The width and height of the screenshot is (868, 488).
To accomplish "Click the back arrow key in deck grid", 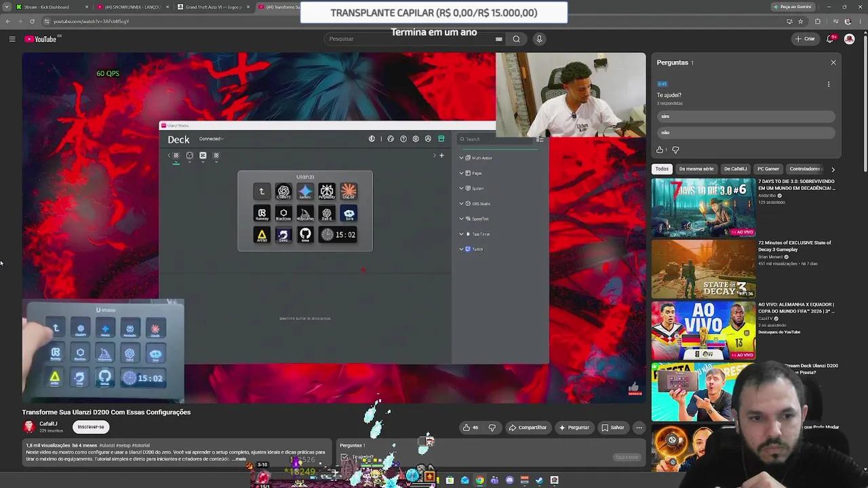I will pos(262,192).
